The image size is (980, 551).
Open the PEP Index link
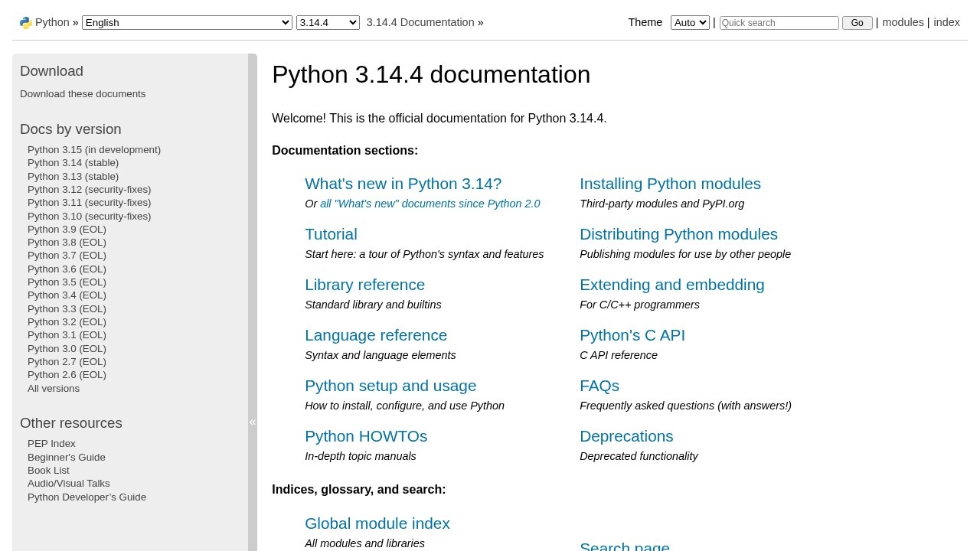coord(51,444)
